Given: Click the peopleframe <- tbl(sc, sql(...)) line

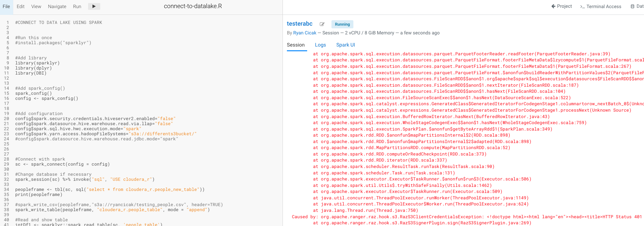Looking at the screenshot, I should 110,190.
